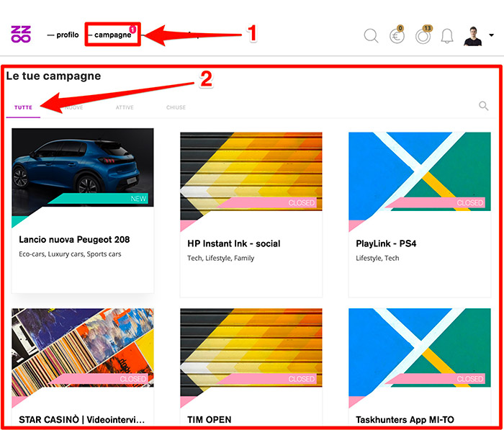Click the Lifestyle, Tech text under PlayLink
The image size is (504, 430).
pyautogui.click(x=377, y=259)
